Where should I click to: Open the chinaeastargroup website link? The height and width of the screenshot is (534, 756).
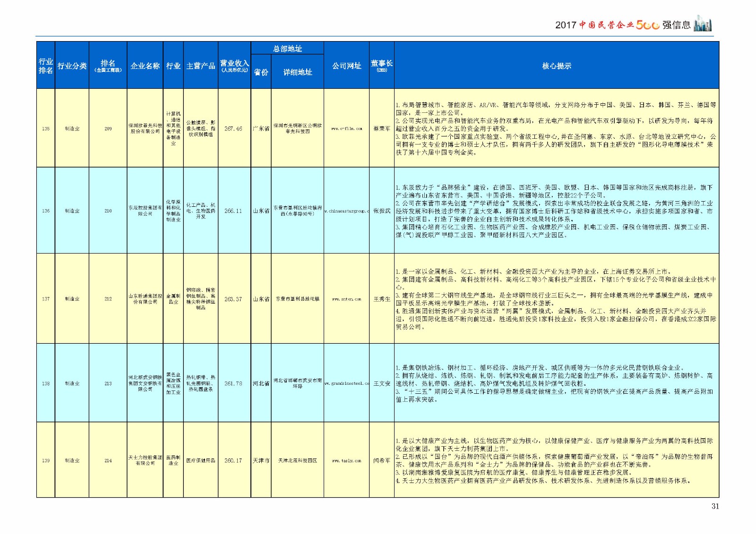click(x=346, y=211)
